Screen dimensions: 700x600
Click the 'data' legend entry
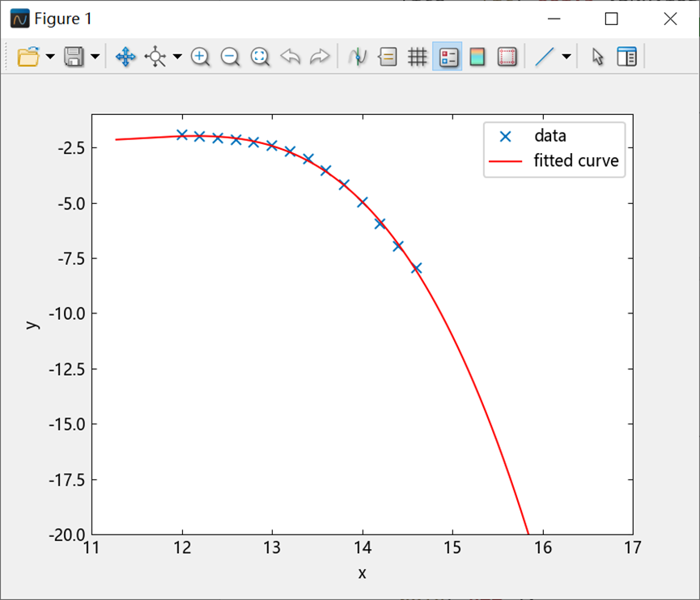pyautogui.click(x=550, y=135)
